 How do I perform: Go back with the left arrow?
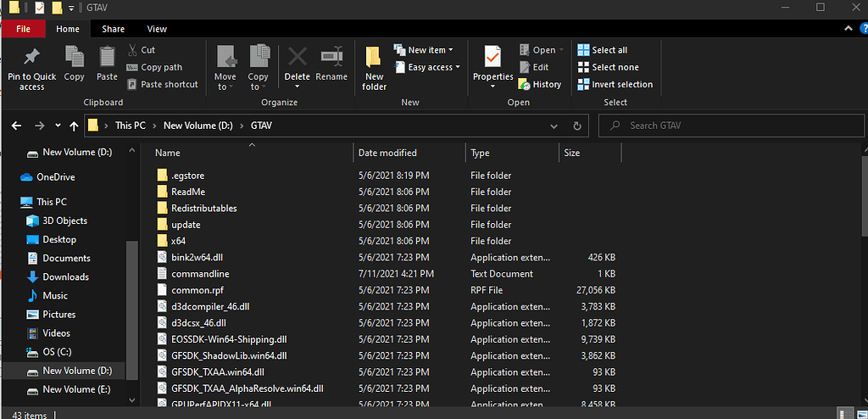click(x=17, y=126)
